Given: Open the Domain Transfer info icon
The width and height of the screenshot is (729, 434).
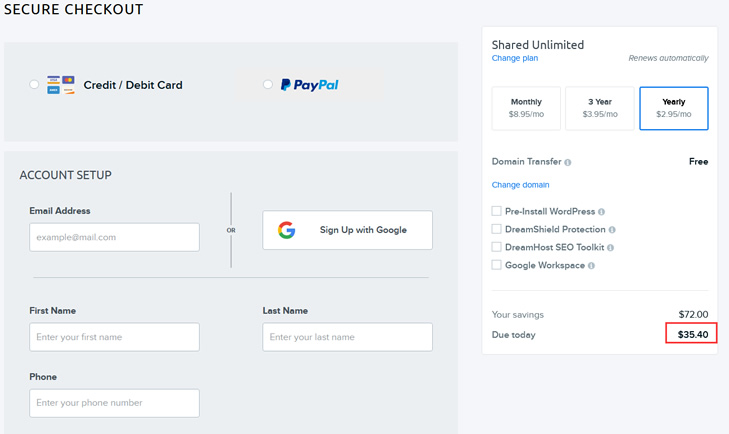Looking at the screenshot, I should 568,162.
